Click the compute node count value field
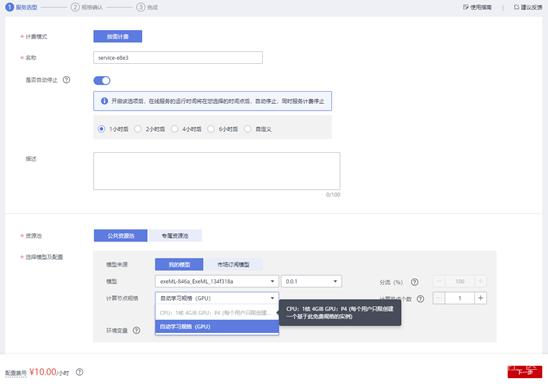The image size is (548, 387). click(460, 298)
